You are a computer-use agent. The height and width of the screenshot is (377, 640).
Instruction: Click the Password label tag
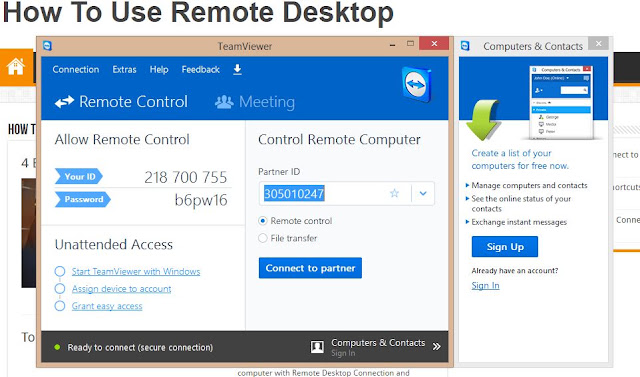pos(82,199)
